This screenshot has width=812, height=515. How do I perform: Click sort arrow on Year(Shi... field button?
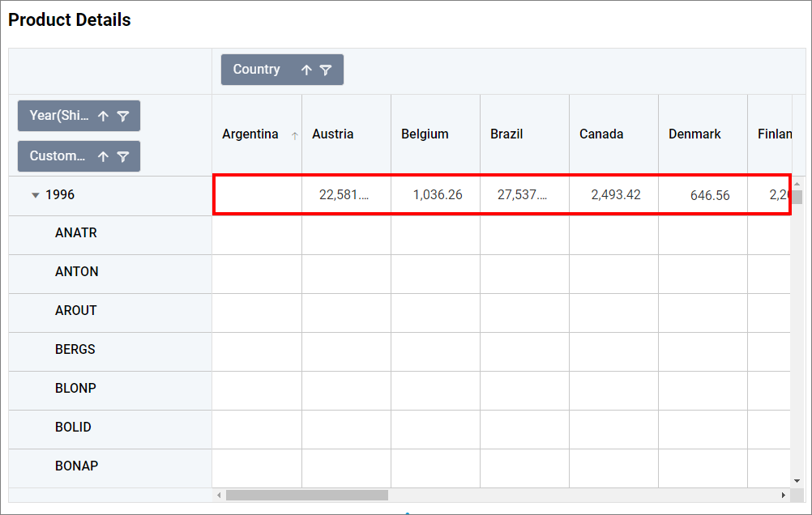point(103,117)
